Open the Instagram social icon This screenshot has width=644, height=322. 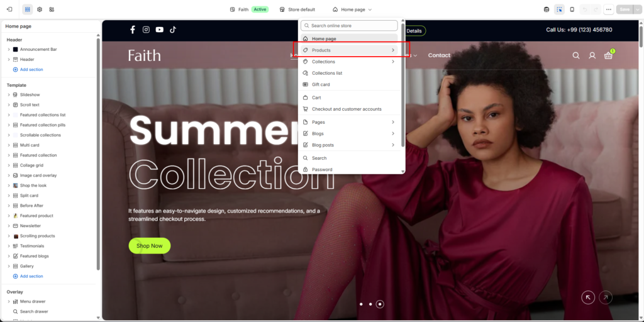(x=146, y=30)
